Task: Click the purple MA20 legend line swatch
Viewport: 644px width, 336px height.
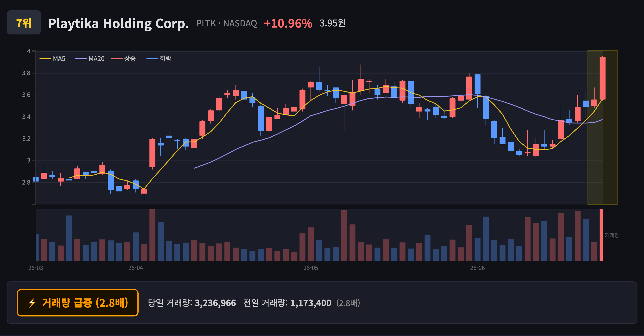Action: pos(81,59)
